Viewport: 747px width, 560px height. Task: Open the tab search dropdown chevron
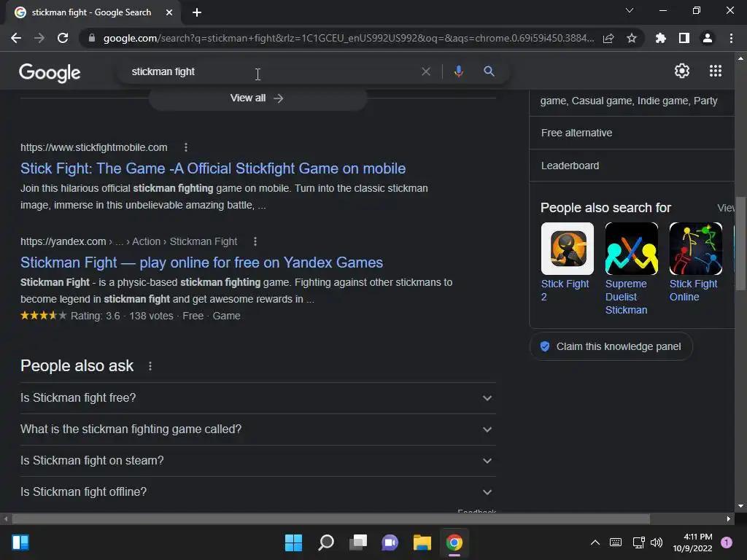630,10
